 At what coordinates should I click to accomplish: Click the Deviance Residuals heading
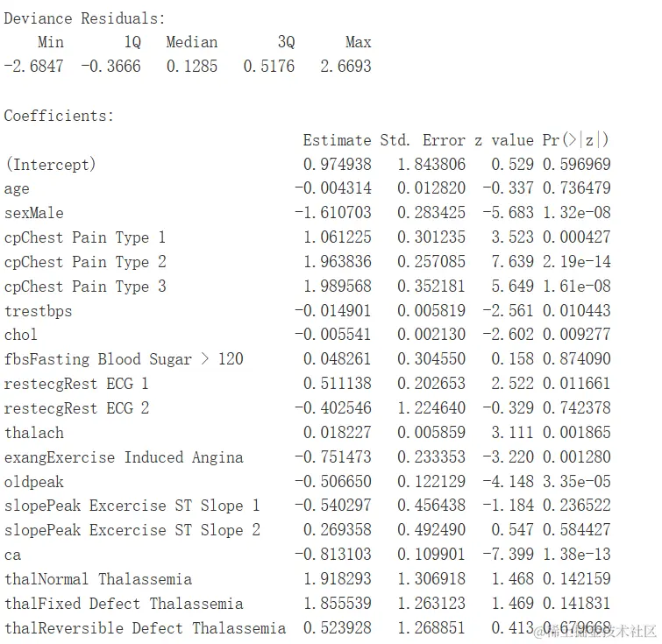(84, 18)
